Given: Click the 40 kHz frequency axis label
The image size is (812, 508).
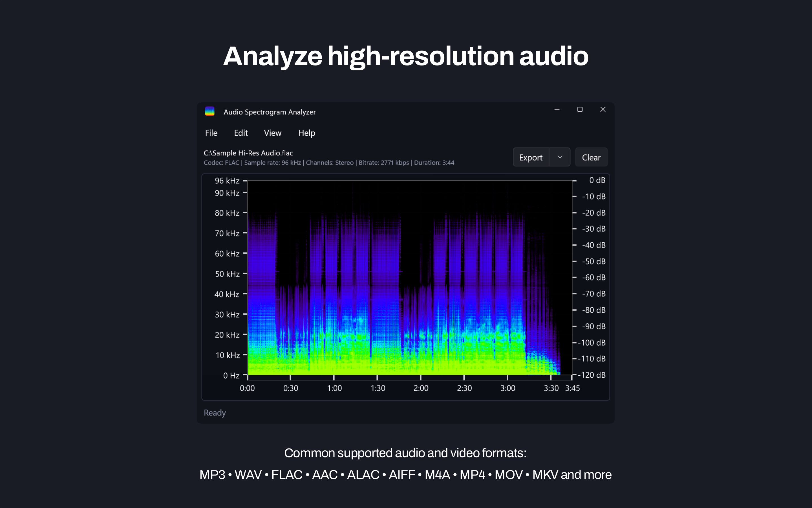Looking at the screenshot, I should 227,294.
